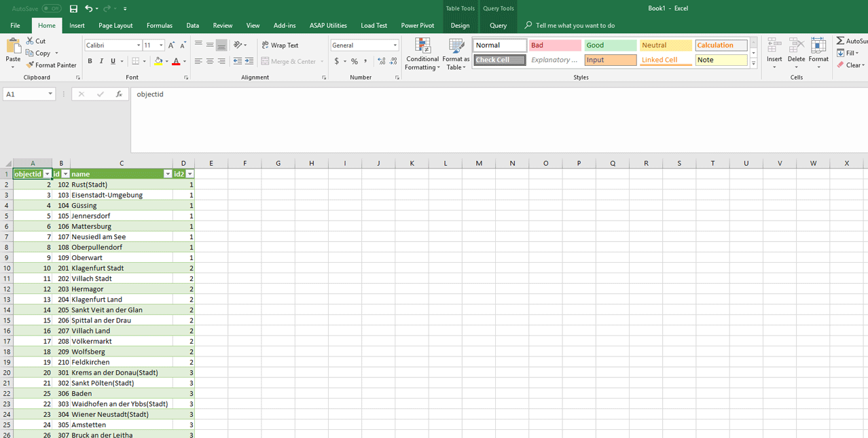Open the font size 11 dropdown
Image resolution: width=868 pixels, height=438 pixels.
click(161, 45)
